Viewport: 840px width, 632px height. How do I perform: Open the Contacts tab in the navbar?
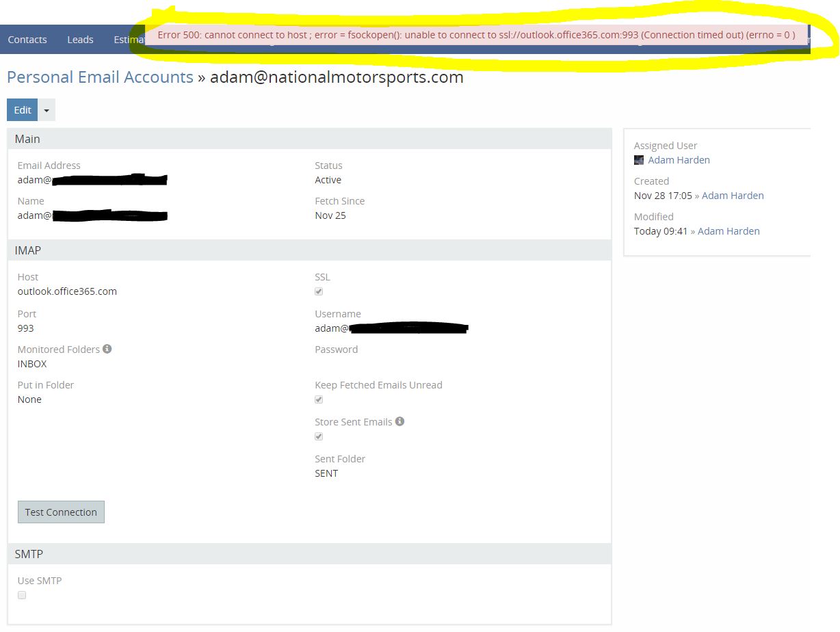[x=27, y=40]
